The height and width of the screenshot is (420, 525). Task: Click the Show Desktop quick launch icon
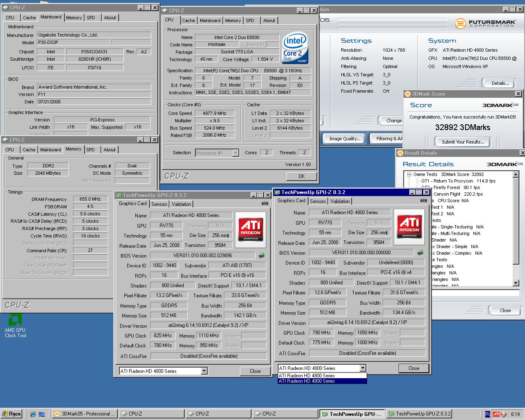42,414
